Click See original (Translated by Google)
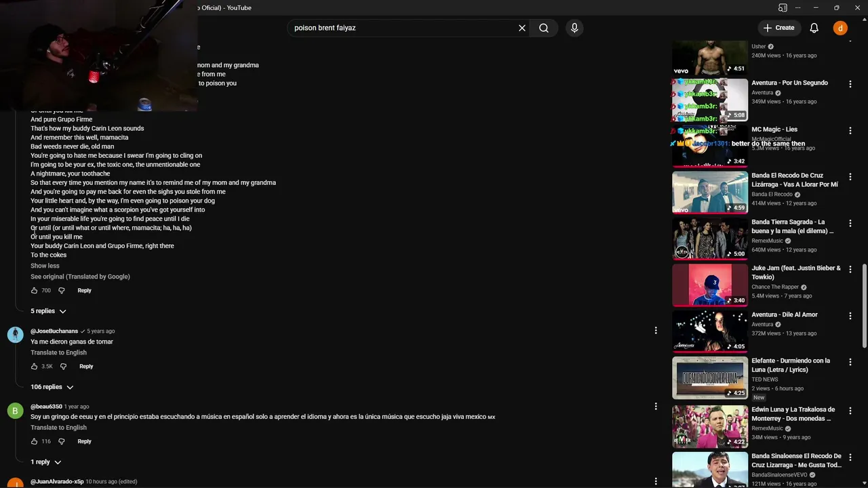This screenshot has width=868, height=488. point(80,277)
